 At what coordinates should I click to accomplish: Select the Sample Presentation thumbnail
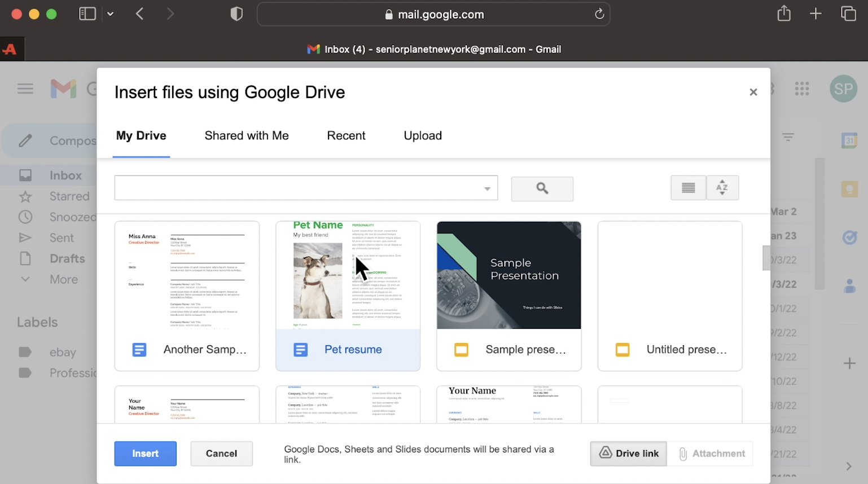508,275
